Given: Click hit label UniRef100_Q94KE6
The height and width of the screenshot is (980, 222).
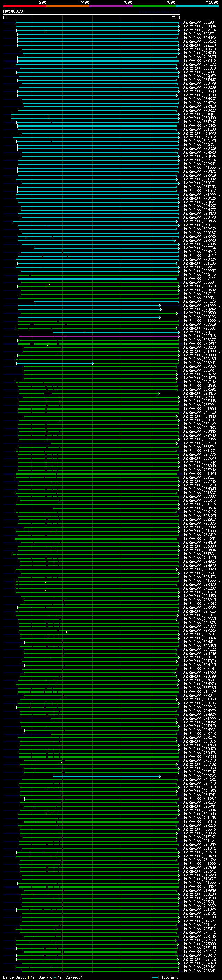Looking at the screenshot, I should point(199,612).
